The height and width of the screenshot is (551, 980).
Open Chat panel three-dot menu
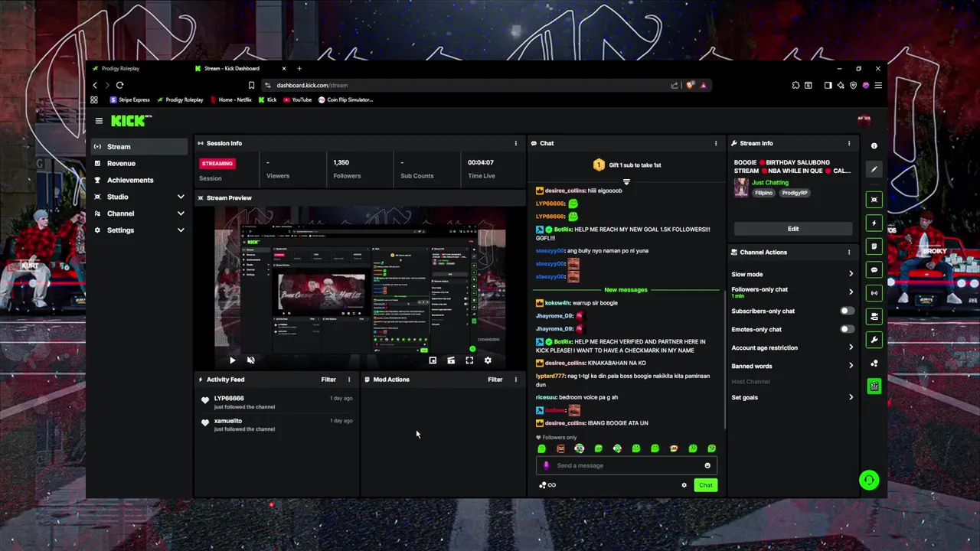pos(716,143)
